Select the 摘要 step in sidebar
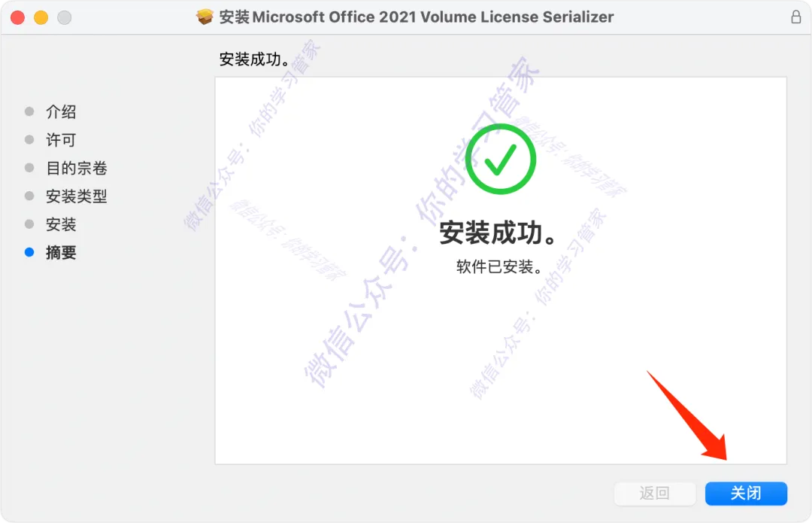The image size is (812, 523). (x=61, y=252)
